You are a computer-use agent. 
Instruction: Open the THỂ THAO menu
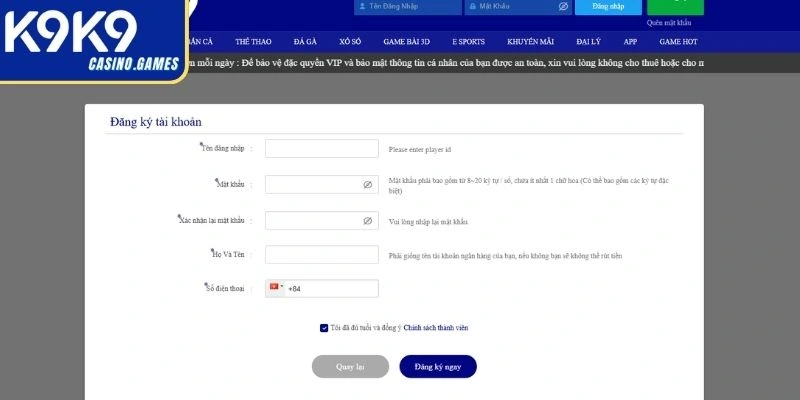(x=253, y=42)
